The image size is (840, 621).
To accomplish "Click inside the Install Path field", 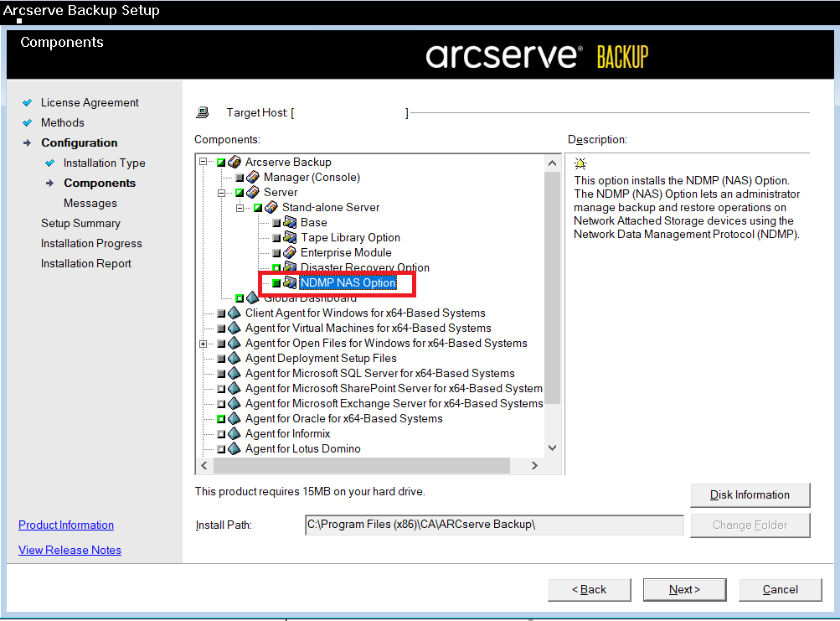I will (493, 525).
